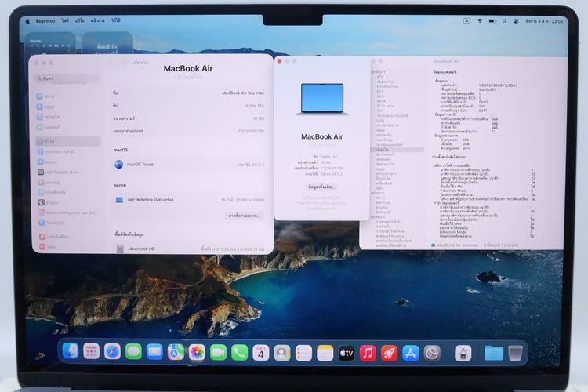Open the Downloads folder in Dock
The height and width of the screenshot is (392, 588).
coord(493,354)
